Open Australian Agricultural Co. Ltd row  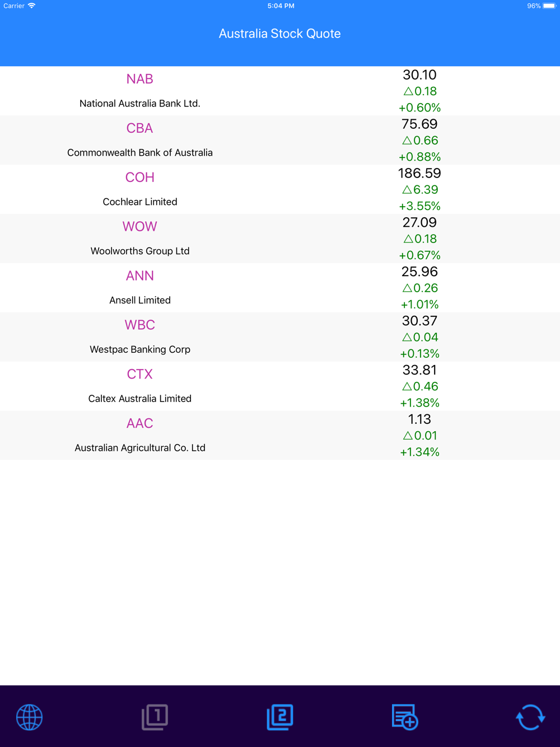[280, 435]
